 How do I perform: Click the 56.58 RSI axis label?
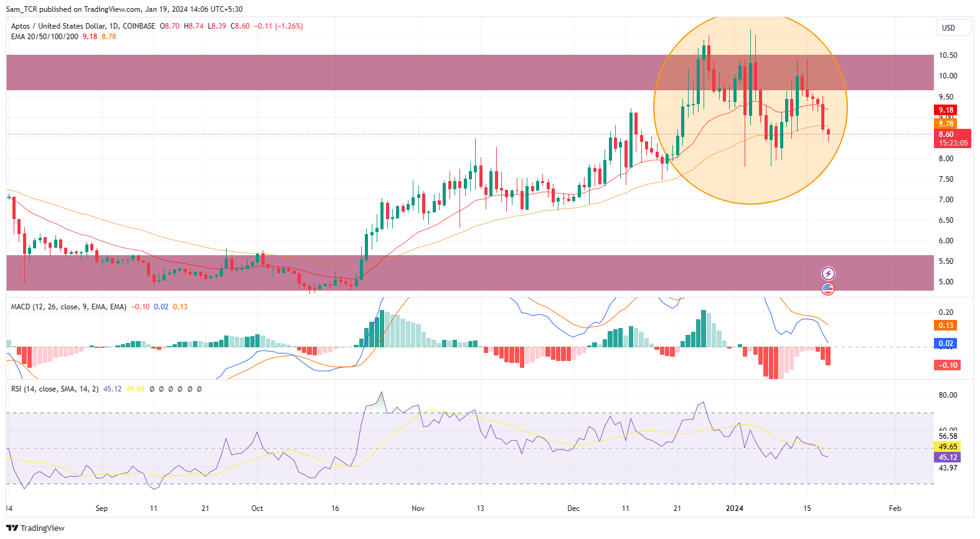click(x=948, y=436)
